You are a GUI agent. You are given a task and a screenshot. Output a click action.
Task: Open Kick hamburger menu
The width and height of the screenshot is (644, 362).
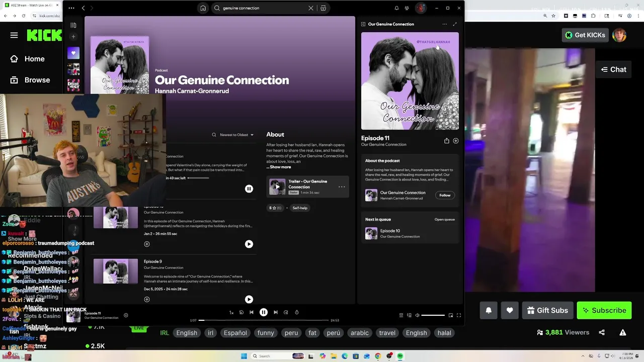coord(14,35)
